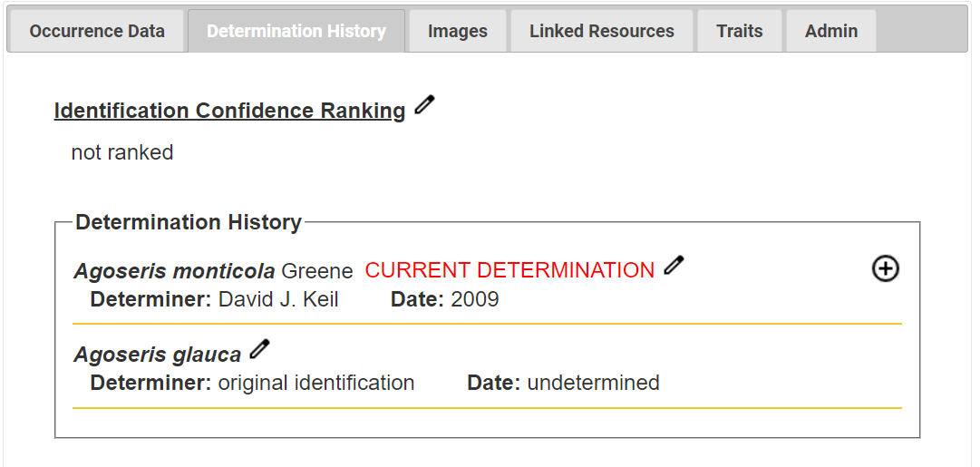
Task: Open the Traits tab
Action: (x=740, y=31)
